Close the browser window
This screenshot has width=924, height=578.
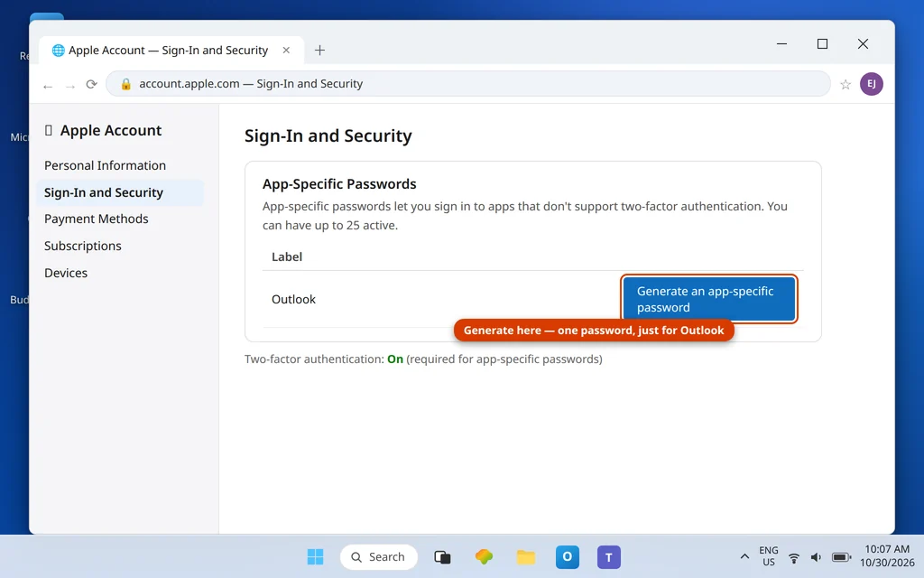863,43
